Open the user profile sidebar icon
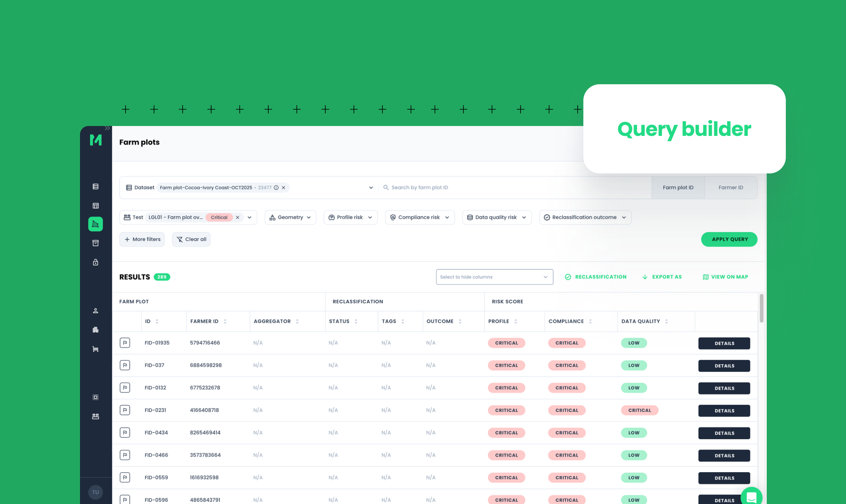 95,311
